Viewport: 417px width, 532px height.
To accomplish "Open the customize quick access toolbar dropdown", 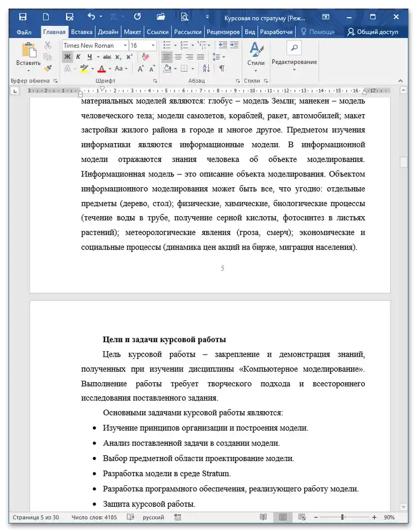I will [x=207, y=17].
